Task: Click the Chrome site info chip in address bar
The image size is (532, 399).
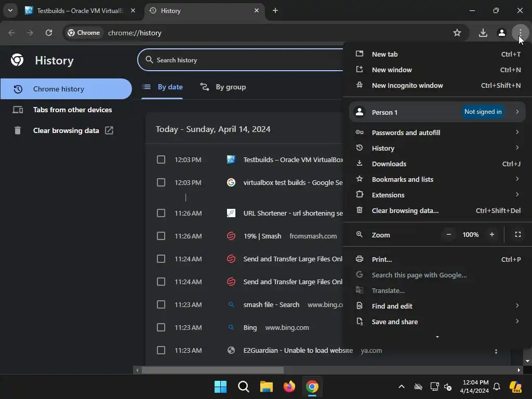Action: 84,33
